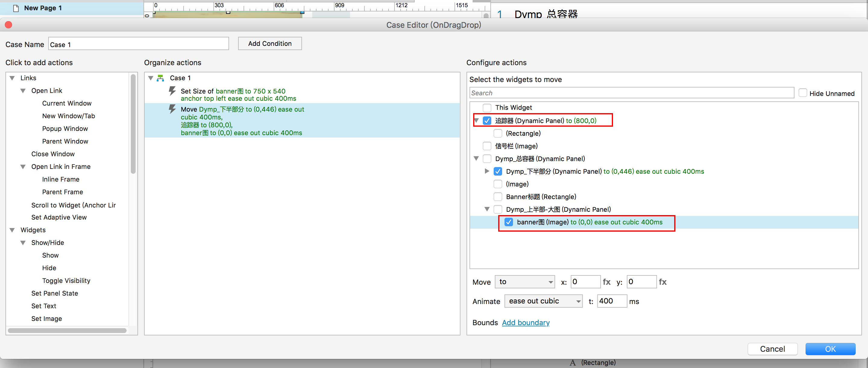This screenshot has width=868, height=368.
Task: Click the Case 1 tree structure icon
Action: [161, 78]
